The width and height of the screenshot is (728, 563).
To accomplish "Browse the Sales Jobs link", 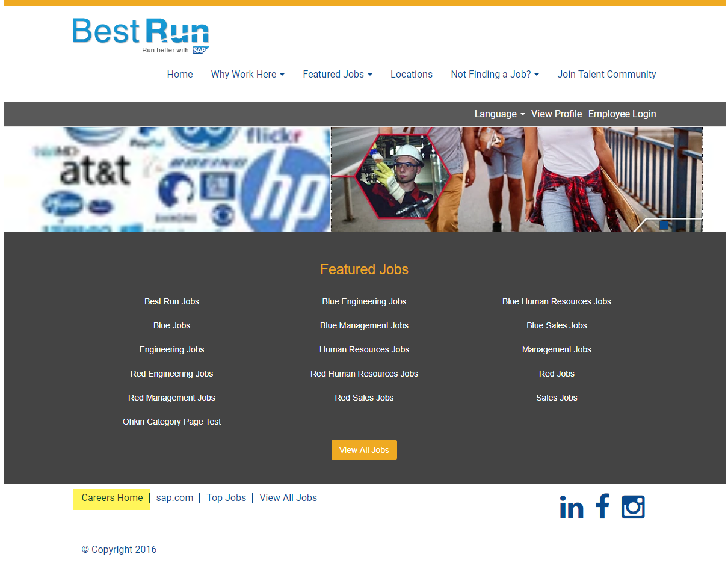I will (557, 398).
